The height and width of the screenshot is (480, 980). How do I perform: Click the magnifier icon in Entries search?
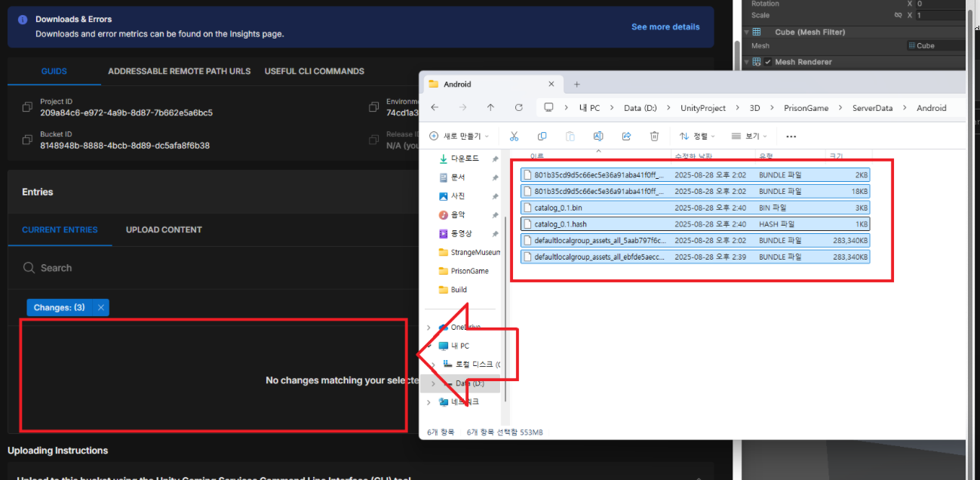[x=29, y=268]
